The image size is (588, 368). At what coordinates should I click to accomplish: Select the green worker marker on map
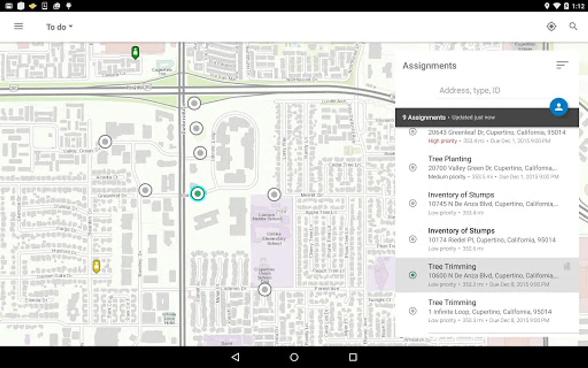point(135,52)
